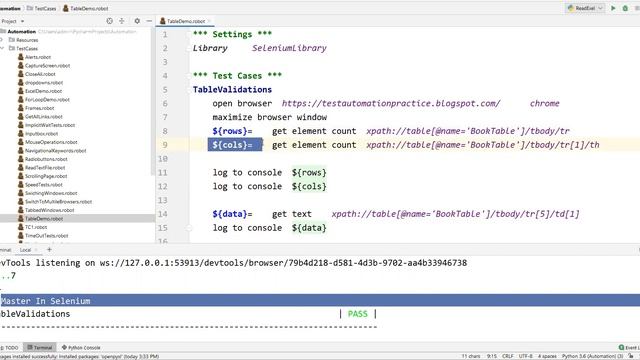The height and width of the screenshot is (360, 640).
Task: Click the 4 spaces indent indicator
Action: pos(547,356)
